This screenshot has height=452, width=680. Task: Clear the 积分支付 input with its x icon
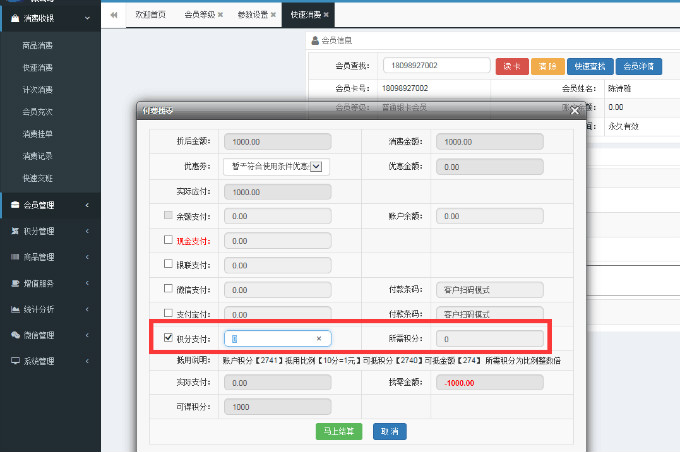point(319,338)
